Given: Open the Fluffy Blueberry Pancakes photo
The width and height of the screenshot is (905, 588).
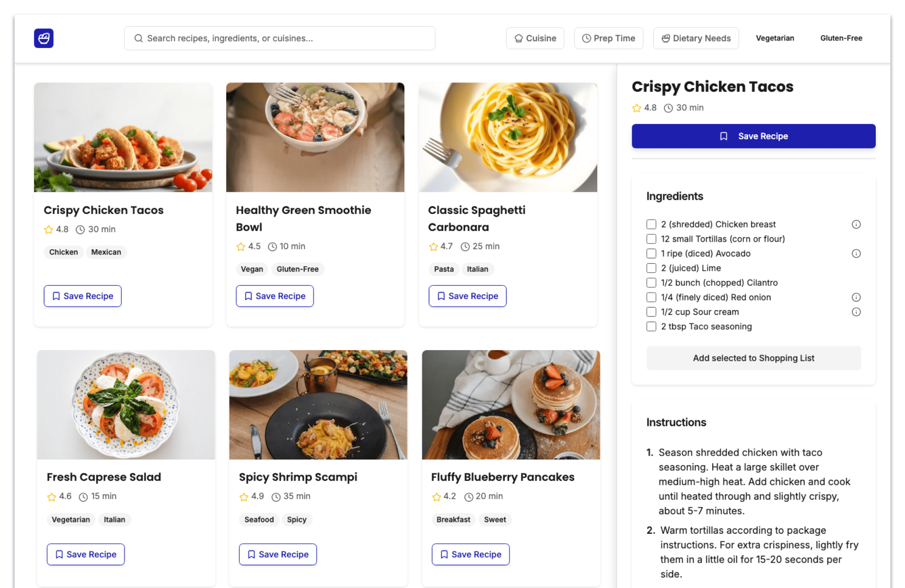Looking at the screenshot, I should click(x=511, y=405).
